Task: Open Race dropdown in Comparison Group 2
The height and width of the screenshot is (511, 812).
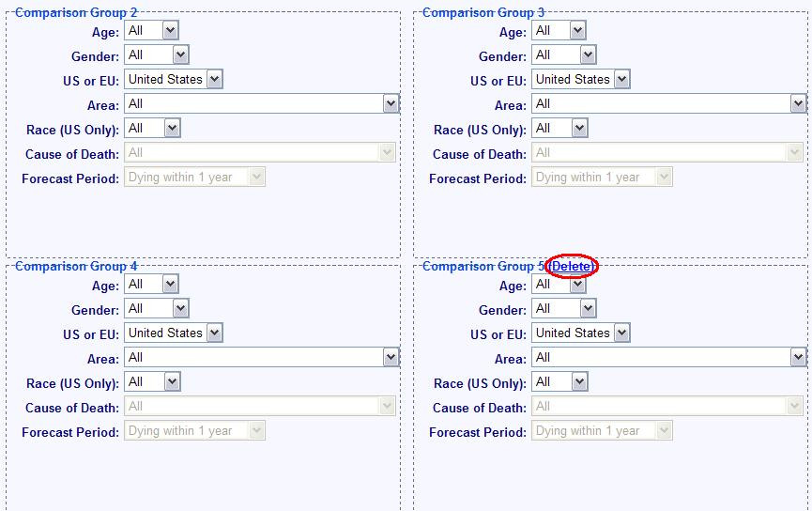Action: pyautogui.click(x=152, y=129)
